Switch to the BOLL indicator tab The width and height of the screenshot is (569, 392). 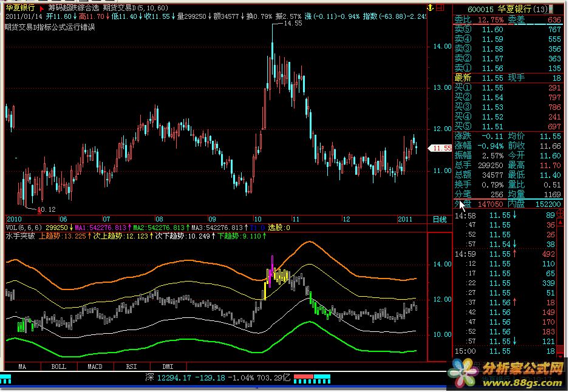(59, 367)
